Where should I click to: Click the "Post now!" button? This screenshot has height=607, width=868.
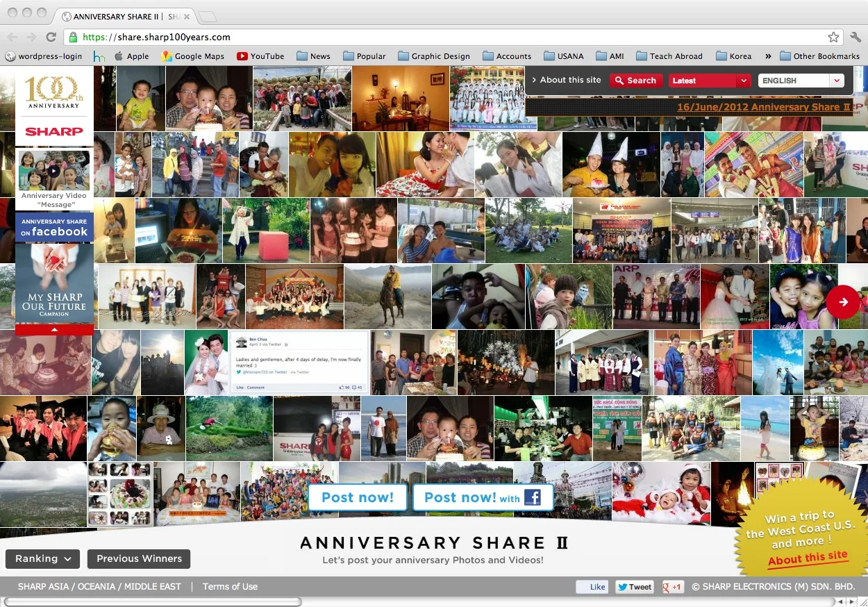(358, 497)
